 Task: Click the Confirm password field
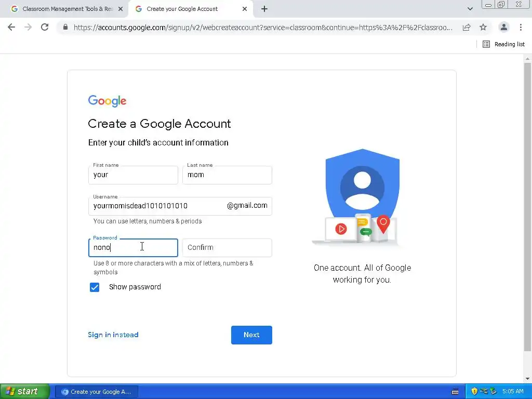coord(227,248)
